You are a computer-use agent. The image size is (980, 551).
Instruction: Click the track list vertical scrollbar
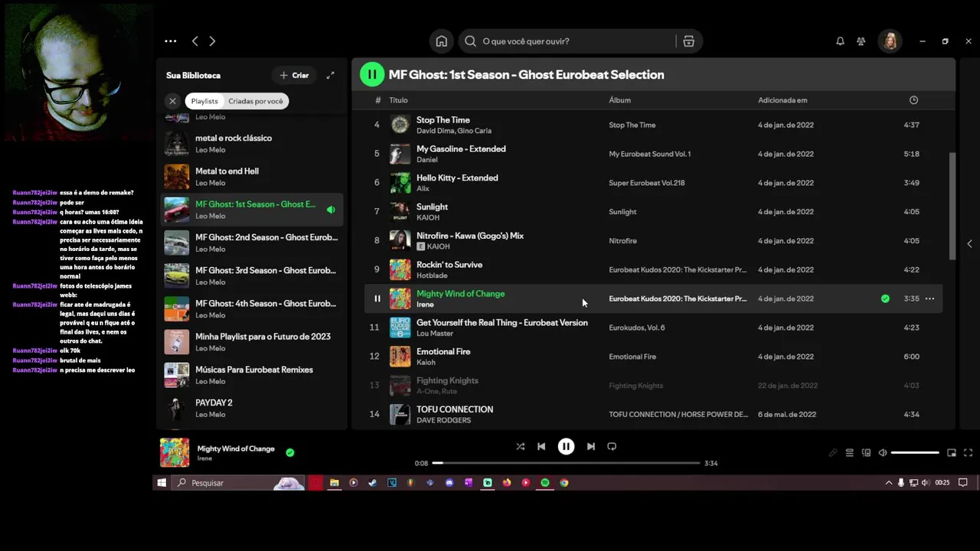952,205
